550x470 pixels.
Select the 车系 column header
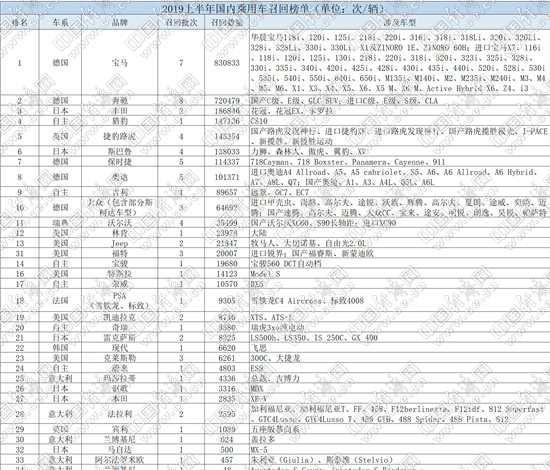tap(60, 23)
